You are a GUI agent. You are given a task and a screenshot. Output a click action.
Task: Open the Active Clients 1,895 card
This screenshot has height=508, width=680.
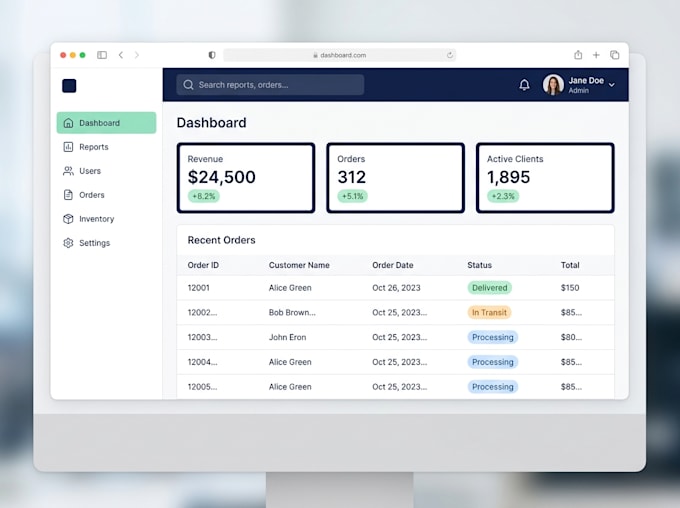545,178
